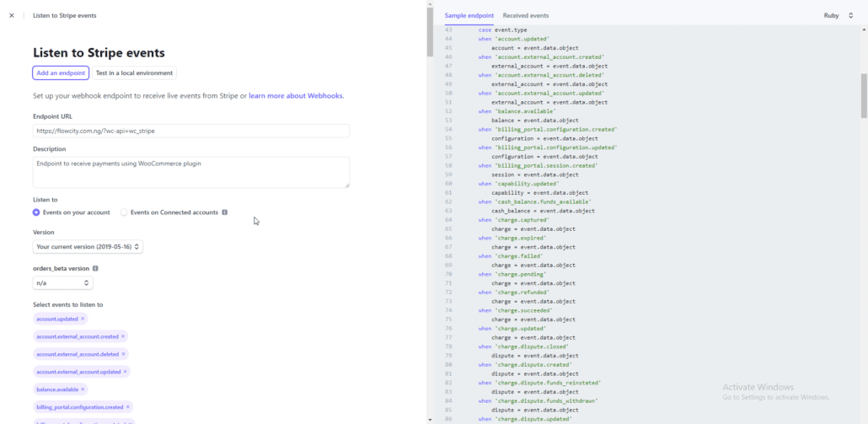Click the form pane vertical scrollbar thumb
Viewport: 868px width, 424px height.
[430, 32]
